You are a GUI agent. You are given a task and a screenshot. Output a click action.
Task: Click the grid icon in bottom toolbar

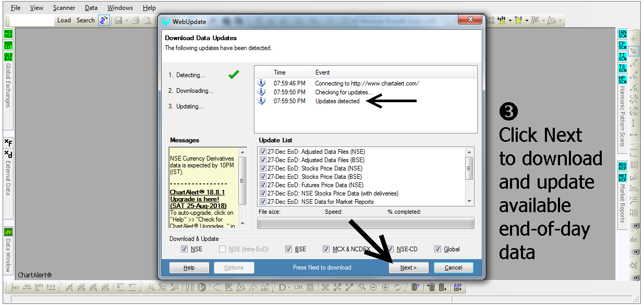310,288
